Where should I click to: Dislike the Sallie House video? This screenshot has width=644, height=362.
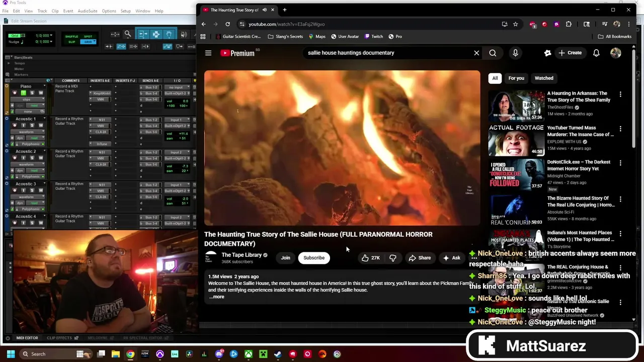(x=393, y=258)
